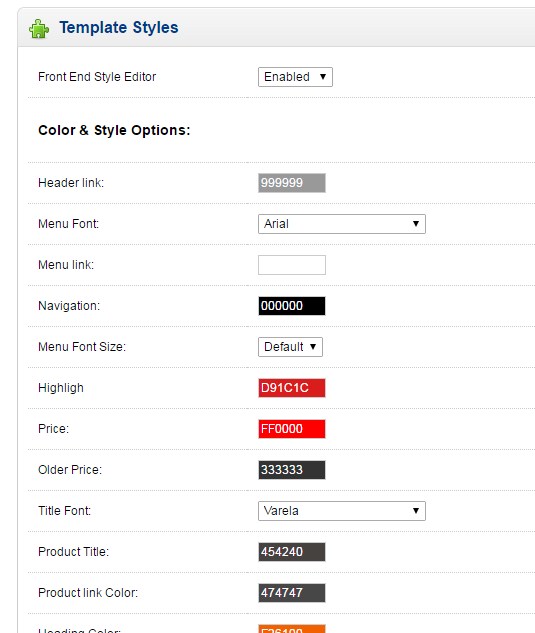Screen dimensions: 535x633
Task: Click the green puzzle plugin icon
Action: [x=39, y=29]
